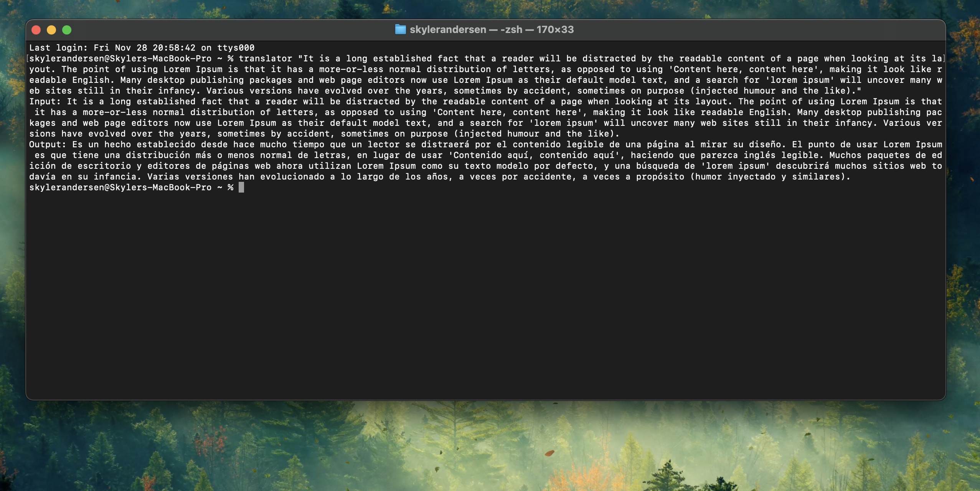Click the folder proxy icon in title bar
This screenshot has width=980, height=491.
click(400, 30)
